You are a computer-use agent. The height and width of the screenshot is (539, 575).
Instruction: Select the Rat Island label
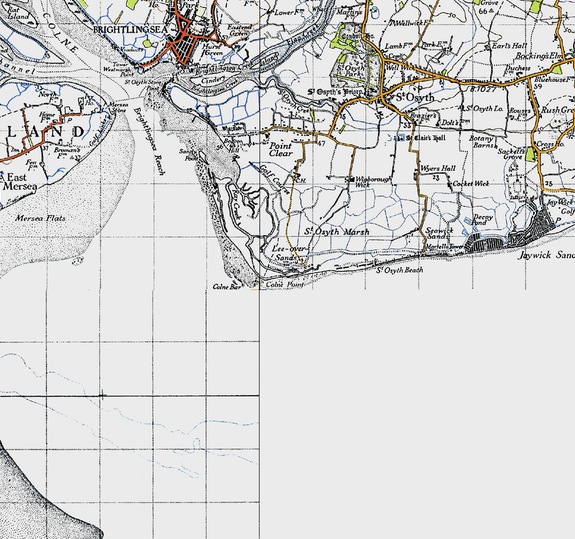tap(17, 13)
